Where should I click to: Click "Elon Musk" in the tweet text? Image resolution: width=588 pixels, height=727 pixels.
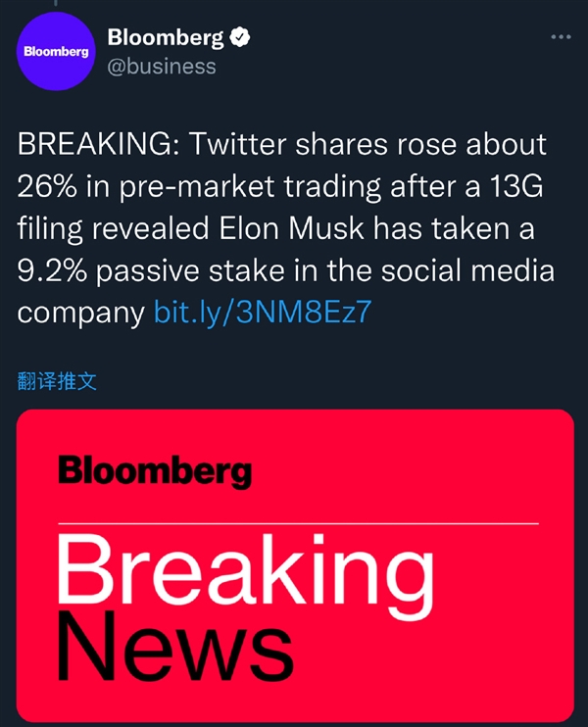click(x=291, y=228)
